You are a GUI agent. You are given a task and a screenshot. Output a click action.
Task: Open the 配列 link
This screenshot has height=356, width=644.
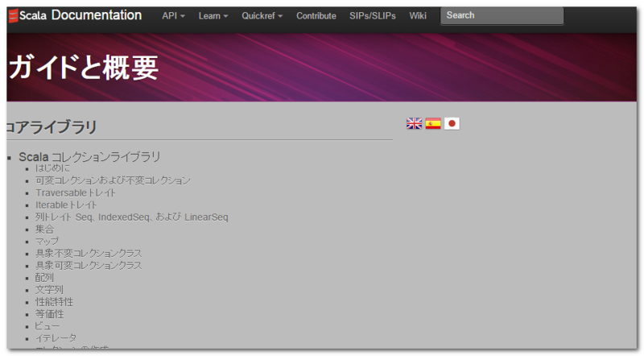[45, 278]
